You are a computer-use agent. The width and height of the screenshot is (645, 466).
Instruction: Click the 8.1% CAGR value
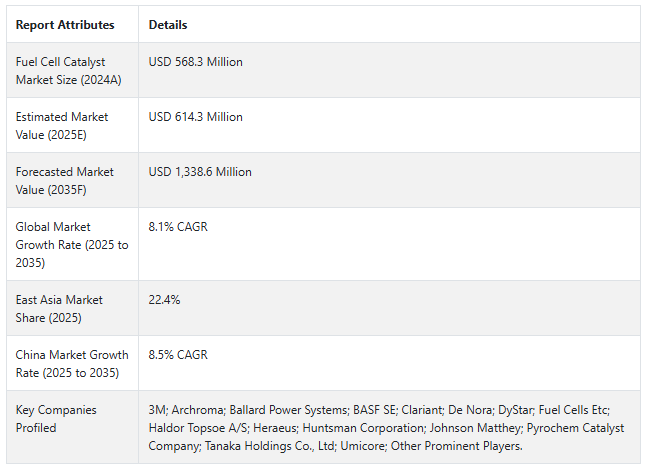pyautogui.click(x=178, y=227)
